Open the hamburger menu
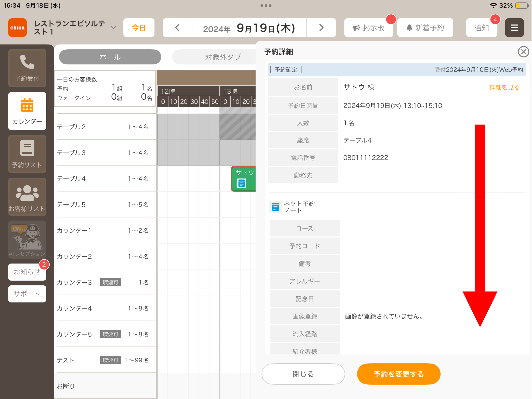Viewport: 532px width, 399px height. coord(514,28)
